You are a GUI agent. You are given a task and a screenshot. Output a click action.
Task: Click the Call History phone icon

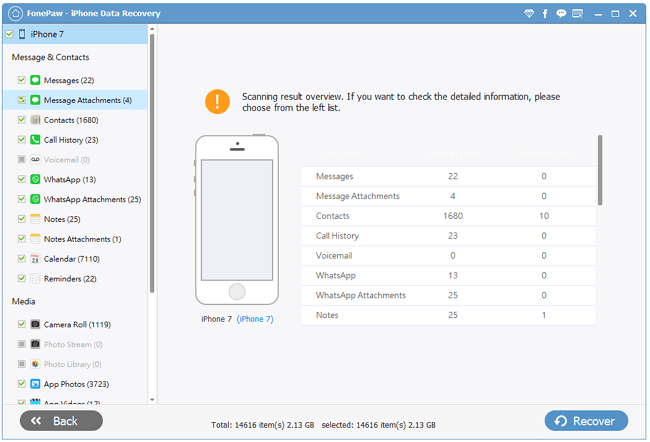tap(35, 139)
